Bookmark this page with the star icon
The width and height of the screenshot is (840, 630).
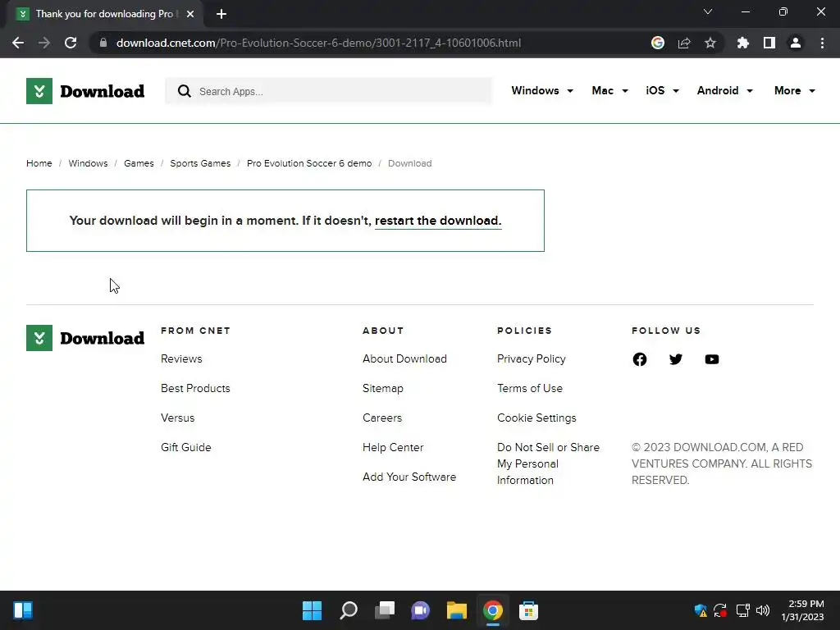710,43
